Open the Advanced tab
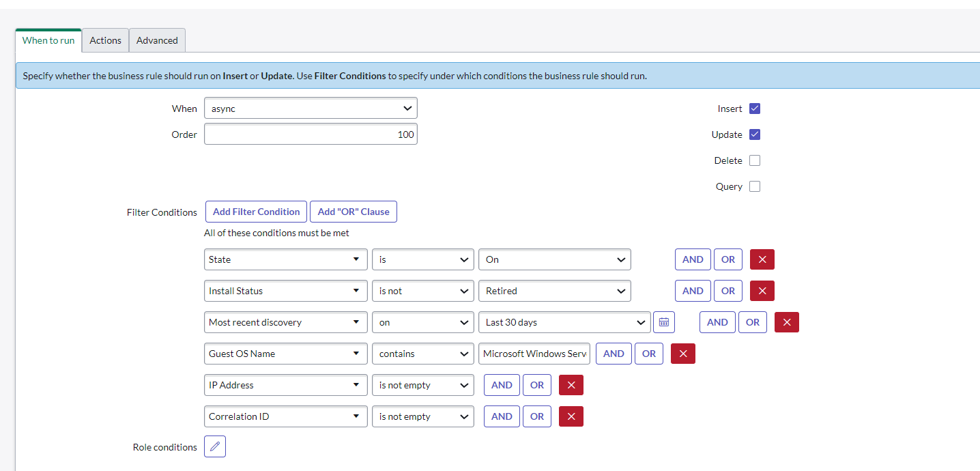 tap(157, 40)
